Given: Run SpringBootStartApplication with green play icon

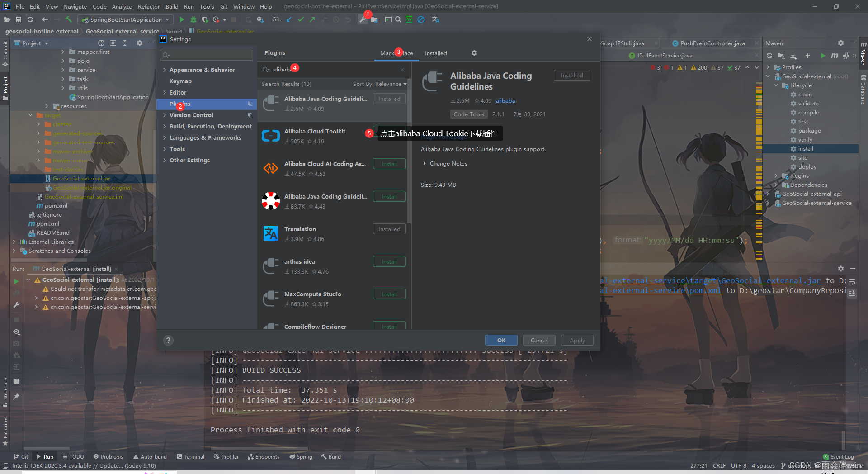Looking at the screenshot, I should pyautogui.click(x=182, y=19).
